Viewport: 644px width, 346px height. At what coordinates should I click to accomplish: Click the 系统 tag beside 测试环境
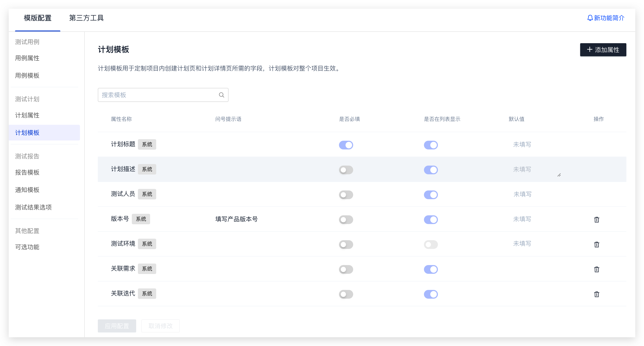click(147, 244)
